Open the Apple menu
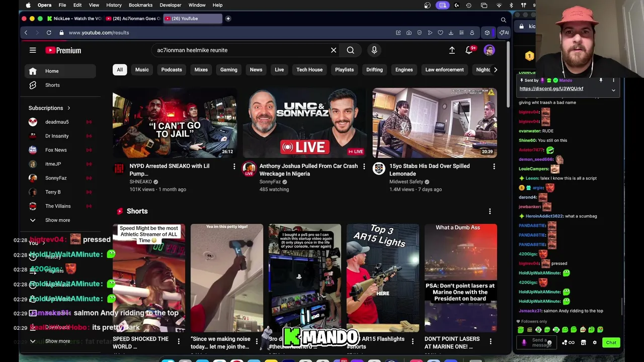Image resolution: width=644 pixels, height=362 pixels. [28, 5]
